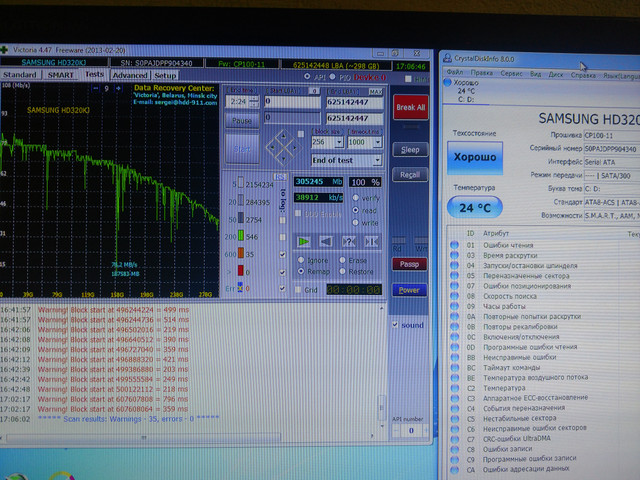This screenshot has height=480, width=640.
Task: Toggle the log checkbox for 600 ms blocks
Action: tap(282, 254)
